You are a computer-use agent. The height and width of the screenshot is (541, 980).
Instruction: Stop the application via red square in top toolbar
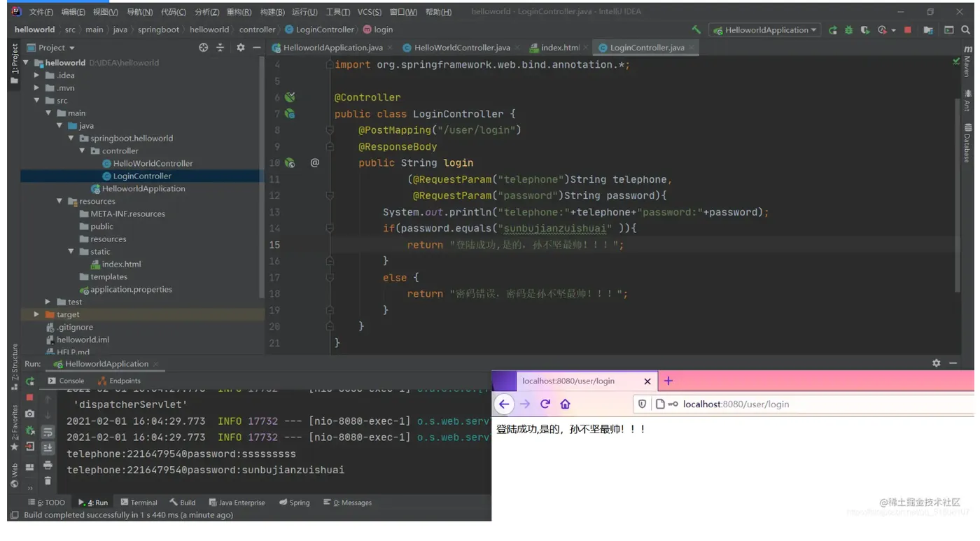point(908,30)
